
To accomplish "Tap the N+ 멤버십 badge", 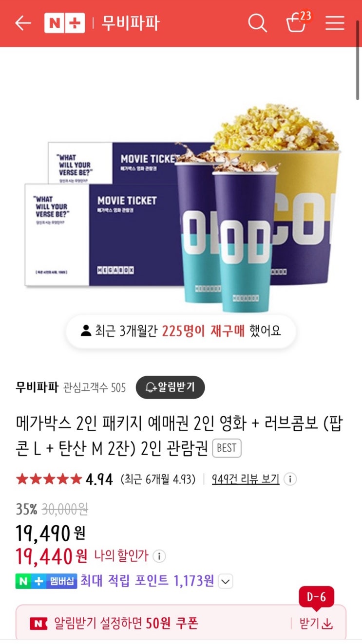I will (46, 581).
